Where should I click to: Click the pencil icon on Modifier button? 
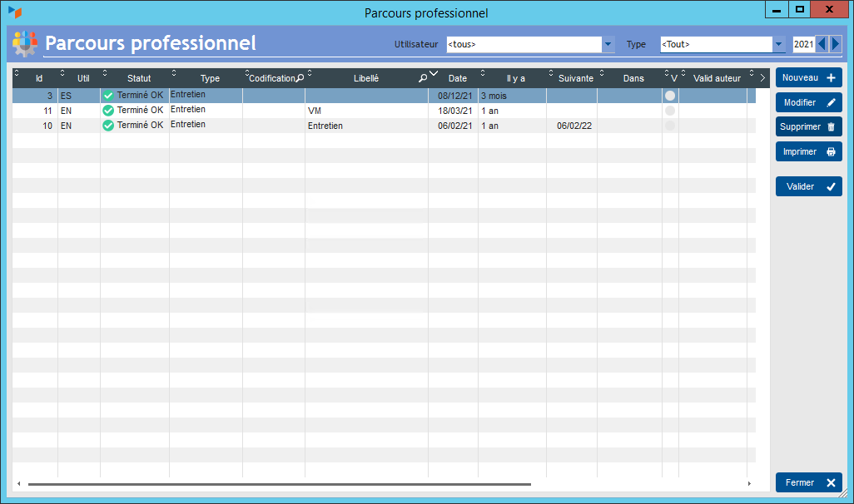pyautogui.click(x=831, y=103)
